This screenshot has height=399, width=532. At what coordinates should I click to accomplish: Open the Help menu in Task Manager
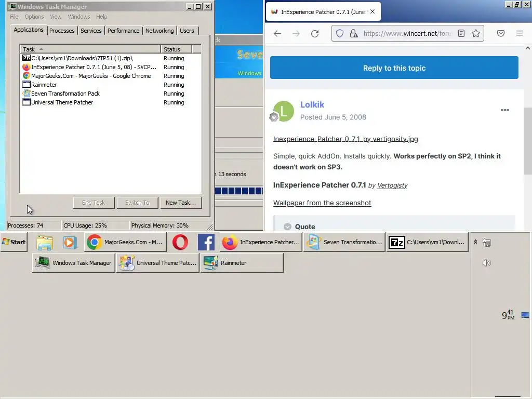pos(101,17)
